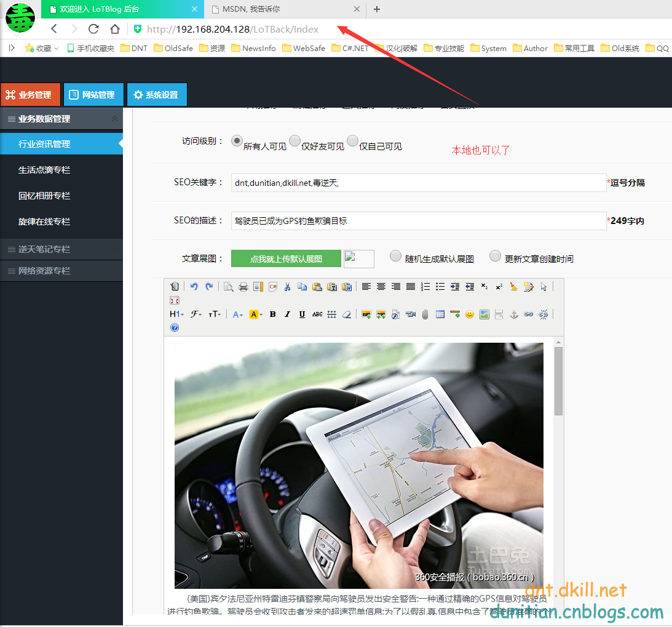This screenshot has height=627, width=672.
Task: Apply superscript formatting
Action: [x=499, y=287]
